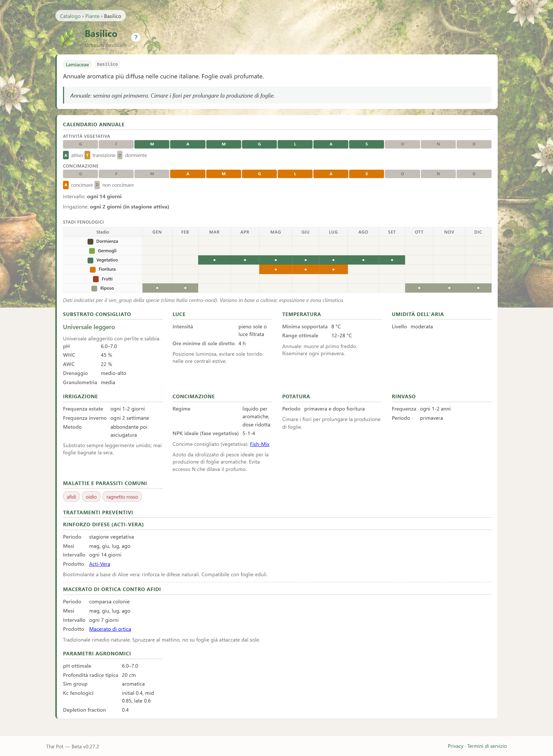Click the 'transizione' legend badge
Image resolution: width=553 pixels, height=756 pixels.
[87, 155]
